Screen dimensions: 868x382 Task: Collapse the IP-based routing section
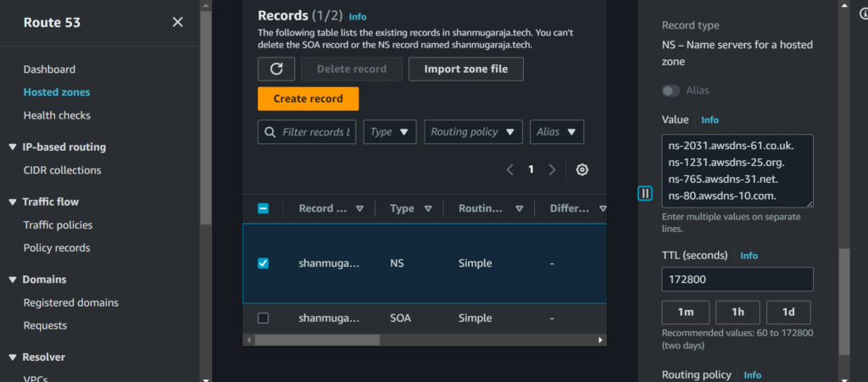click(x=13, y=147)
